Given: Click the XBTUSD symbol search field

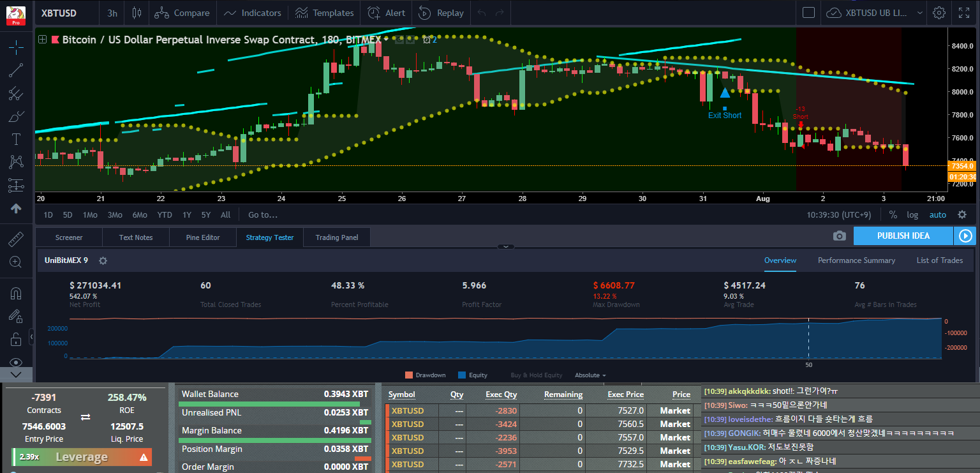Looking at the screenshot, I should click(x=66, y=13).
